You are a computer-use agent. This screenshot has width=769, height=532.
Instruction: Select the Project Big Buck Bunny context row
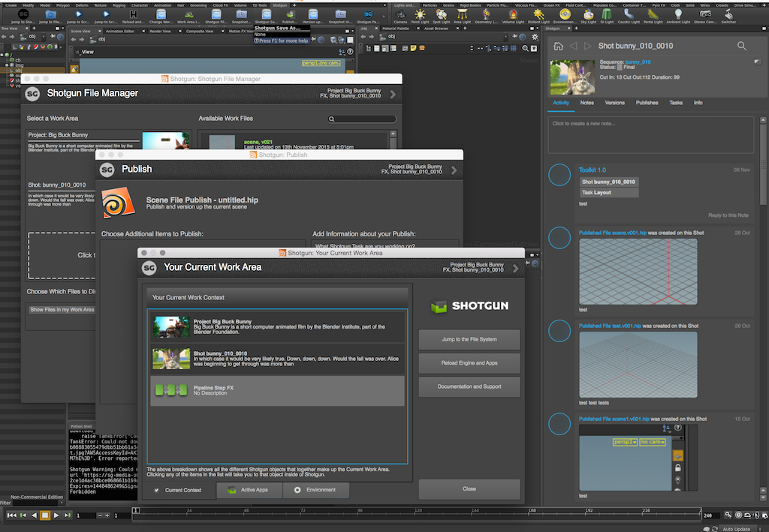click(x=277, y=326)
